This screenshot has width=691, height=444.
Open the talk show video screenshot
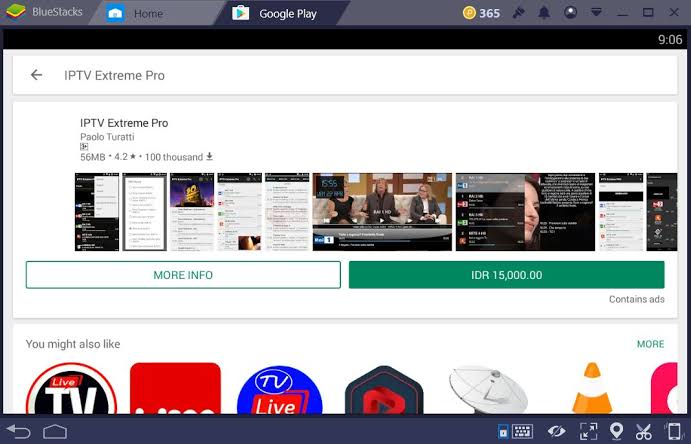[382, 212]
